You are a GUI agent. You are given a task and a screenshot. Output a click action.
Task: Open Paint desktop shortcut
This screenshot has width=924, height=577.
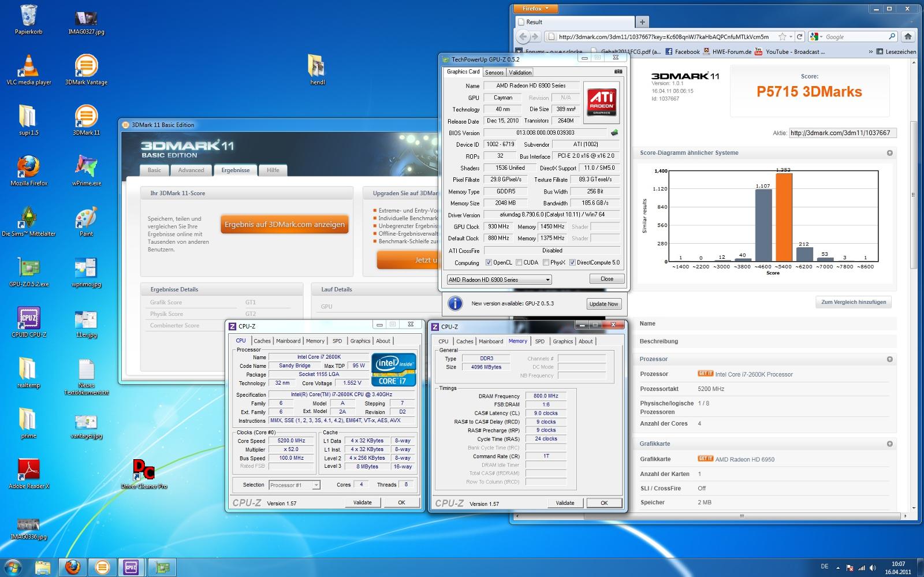coord(86,221)
